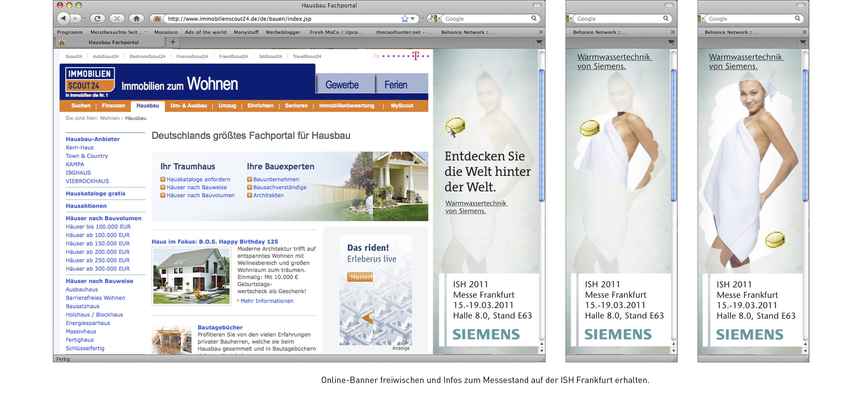Open the MyScout navigation item
The image size is (868, 399).
(x=402, y=106)
